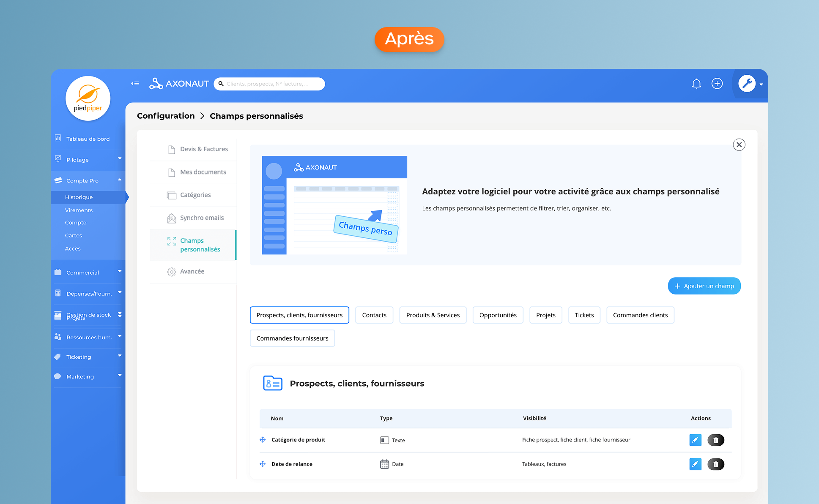Open the Devis & Factures settings section
Viewport: 819px width, 504px height.
[x=203, y=149]
